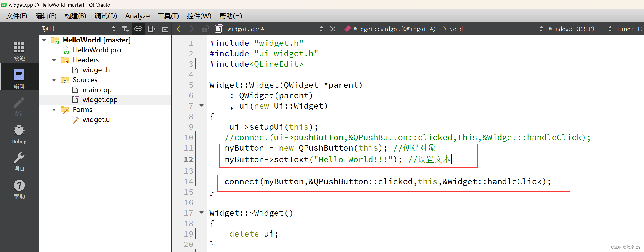644x252 pixels.
Task: Go forward with the grey arrow
Action: [x=192, y=29]
